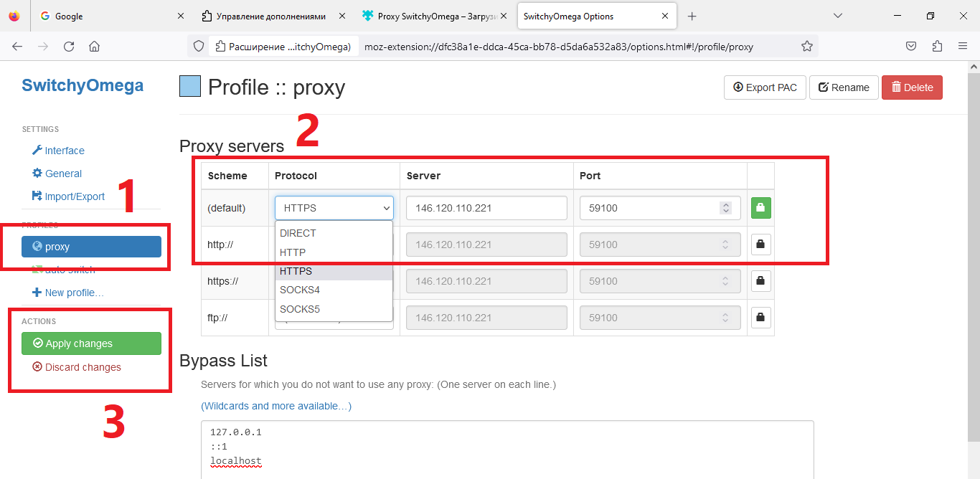Click the http:// row Server field
The image size is (980, 479).
pos(486,245)
